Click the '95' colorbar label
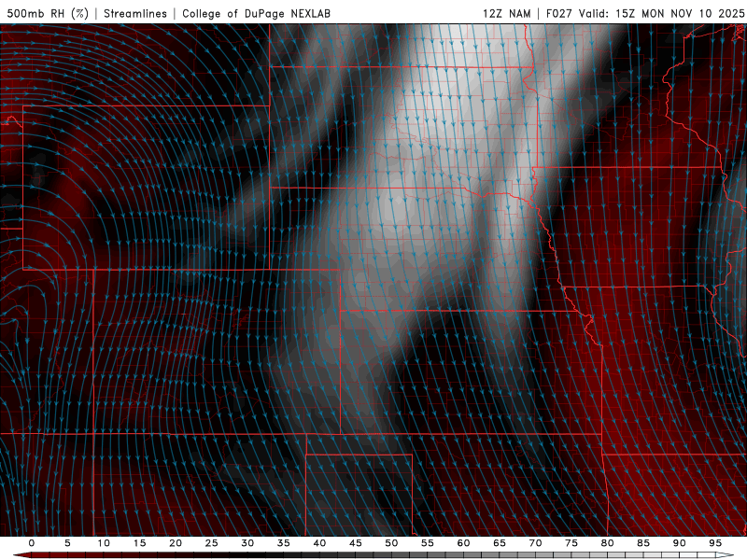Image resolution: width=747 pixels, height=560 pixels. tap(715, 543)
